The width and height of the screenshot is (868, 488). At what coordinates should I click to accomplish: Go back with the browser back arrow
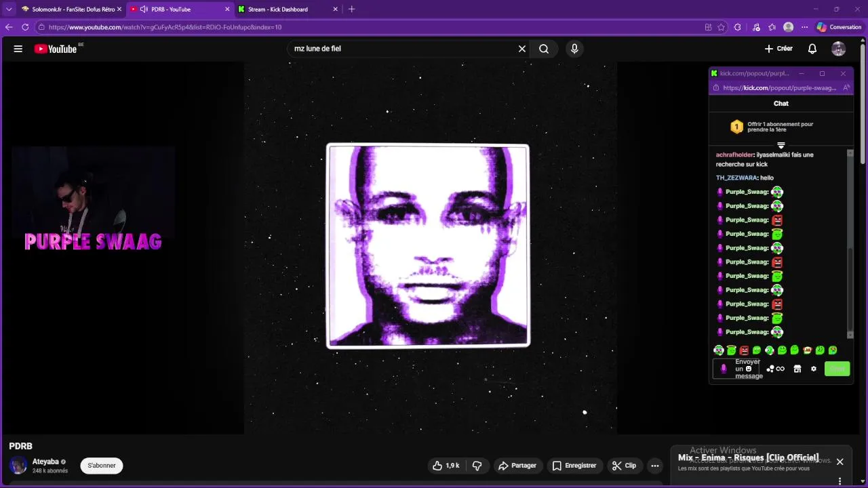[9, 27]
